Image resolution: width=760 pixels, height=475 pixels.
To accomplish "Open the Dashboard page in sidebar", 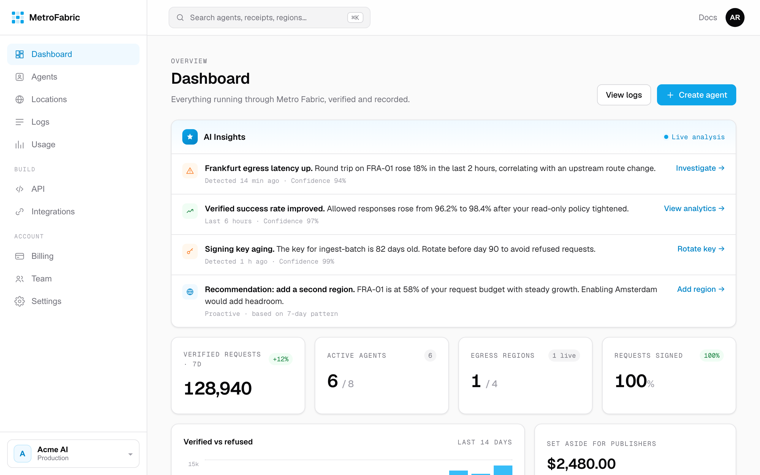I will 73,54.
